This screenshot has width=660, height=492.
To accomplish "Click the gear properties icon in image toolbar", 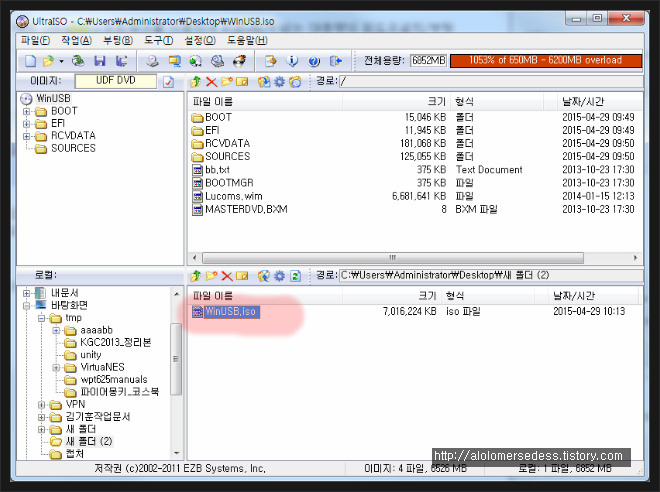I will [x=279, y=82].
